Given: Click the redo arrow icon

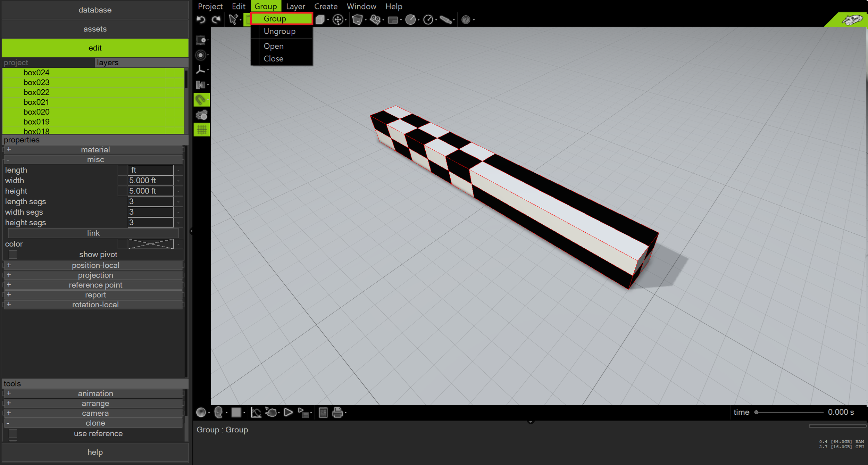Looking at the screenshot, I should click(216, 19).
